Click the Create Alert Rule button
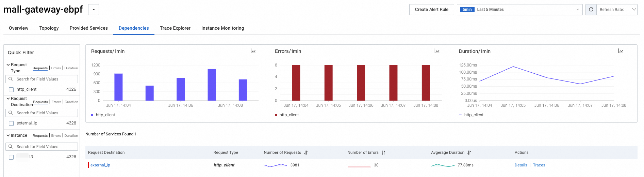The height and width of the screenshot is (177, 644). 432,10
